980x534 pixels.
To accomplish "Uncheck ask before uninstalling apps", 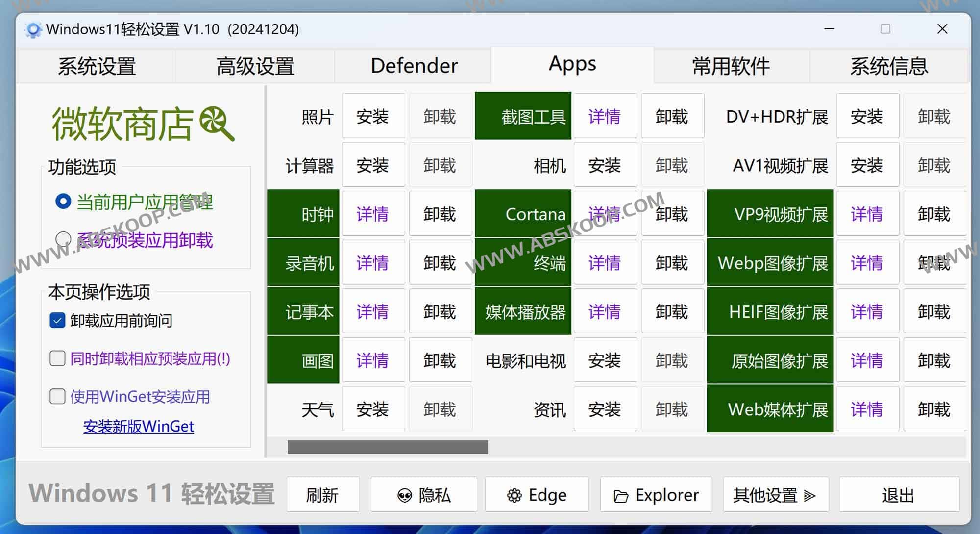I will tap(58, 321).
